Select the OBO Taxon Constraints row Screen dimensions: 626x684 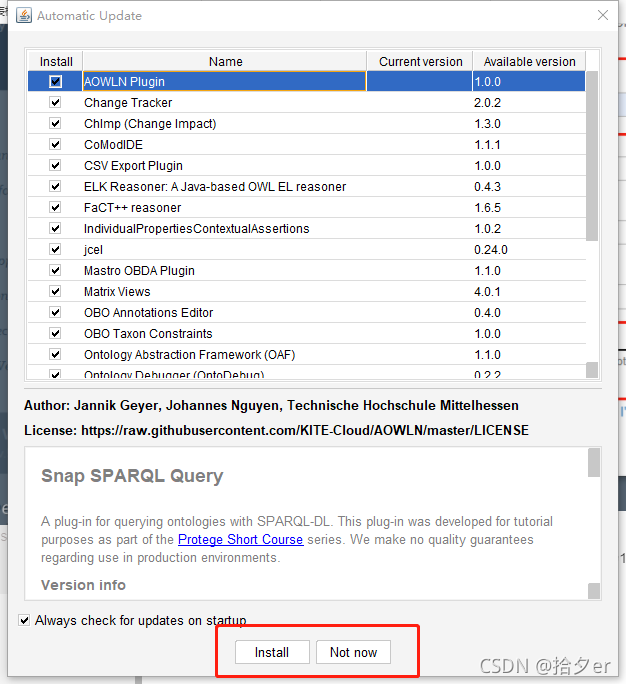pyautogui.click(x=307, y=333)
